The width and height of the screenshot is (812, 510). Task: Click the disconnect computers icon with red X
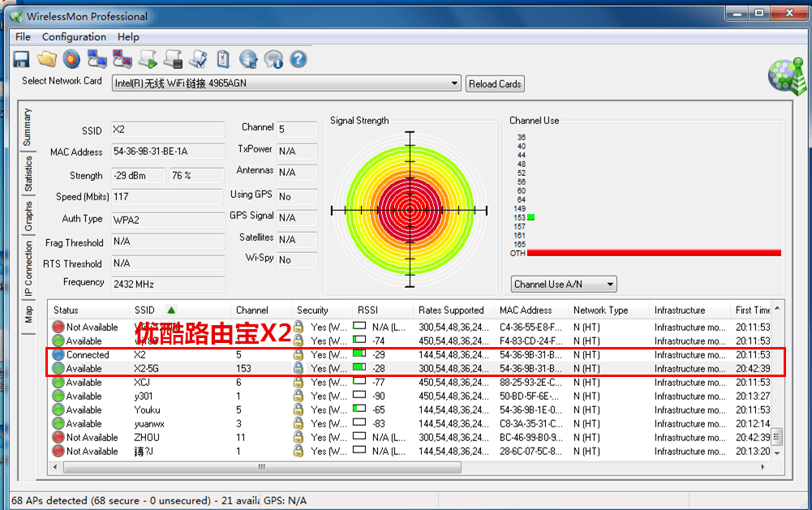click(122, 59)
